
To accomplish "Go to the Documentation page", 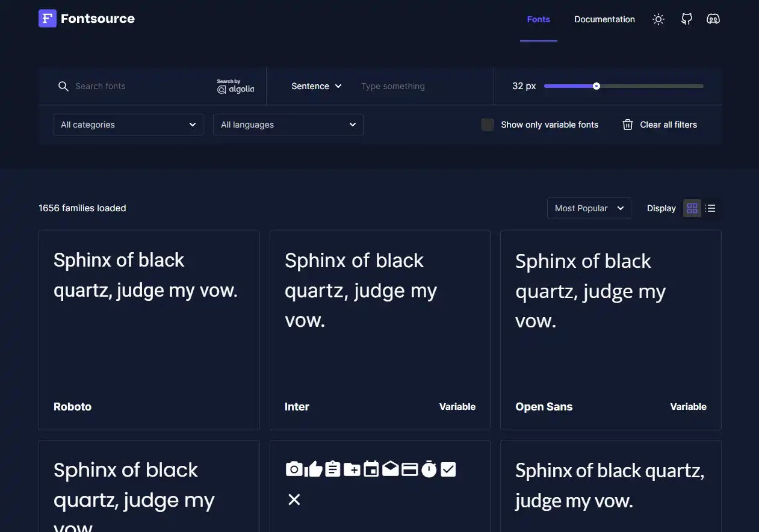I will point(604,19).
